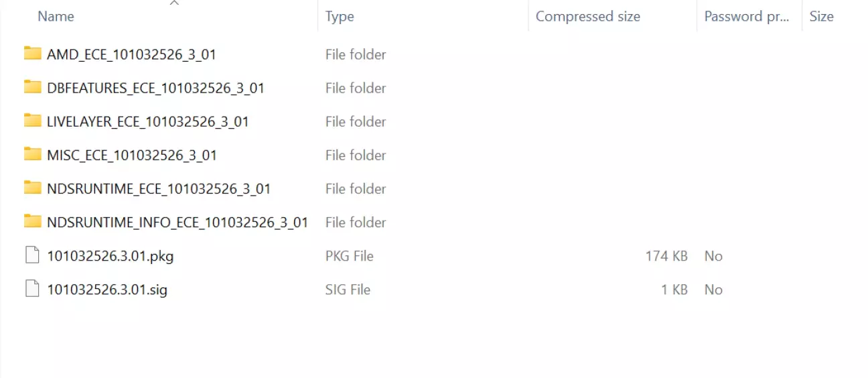The height and width of the screenshot is (378, 868).
Task: Click the 101032526.3.01.sig file icon
Action: pos(32,289)
